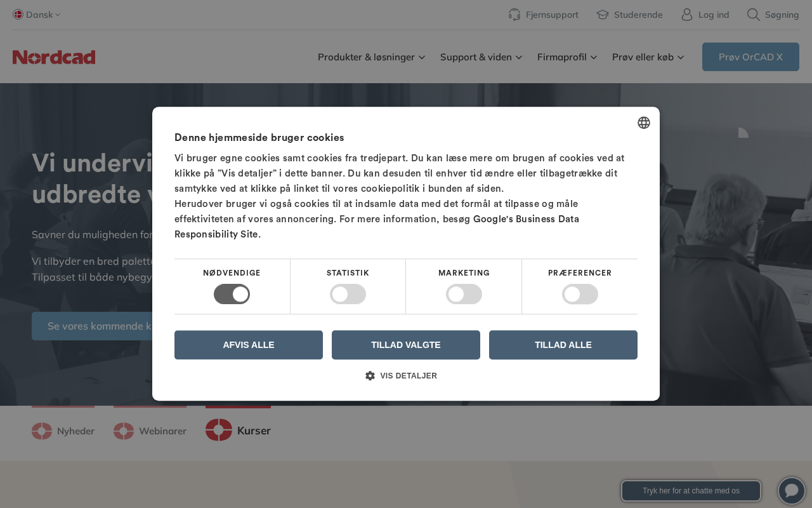
Task: Click the Nordcad logo
Action: click(x=54, y=57)
